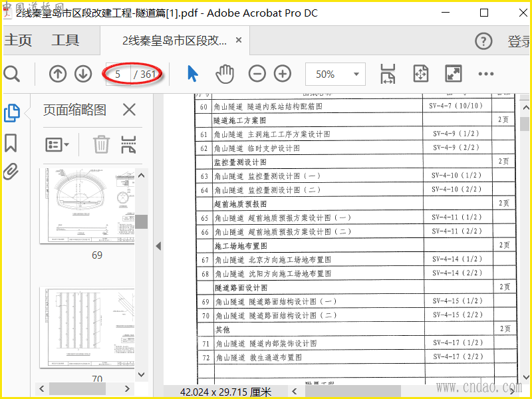532x399 pixels.
Task: Open the help question mark icon
Action: tap(483, 41)
